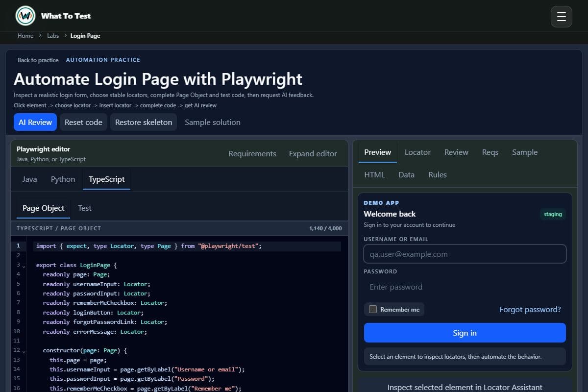Open the Reqs tab
This screenshot has height=392, width=588.
(490, 152)
